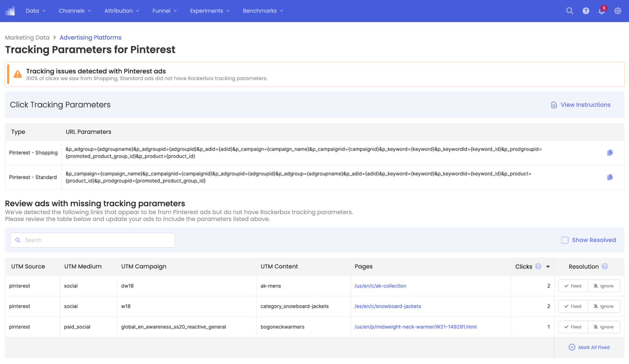Image resolution: width=629 pixels, height=364 pixels.
Task: Click the Clicks column help icon
Action: [x=538, y=266]
